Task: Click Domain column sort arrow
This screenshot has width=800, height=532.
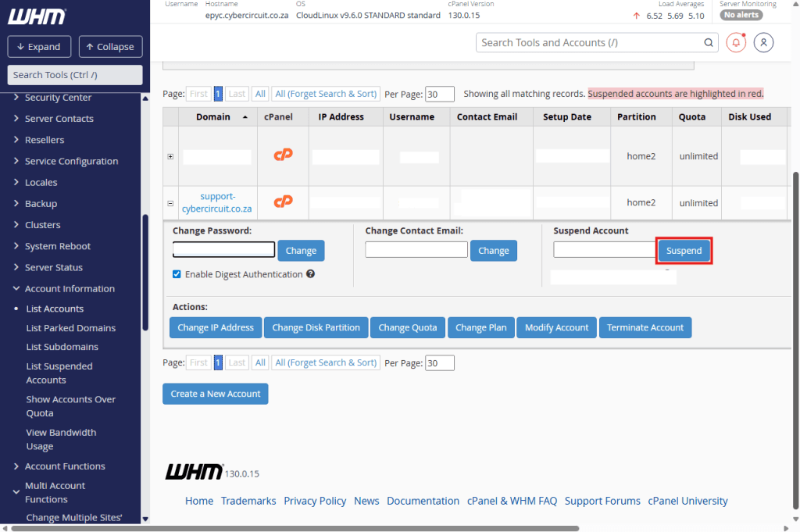Action: [x=245, y=117]
